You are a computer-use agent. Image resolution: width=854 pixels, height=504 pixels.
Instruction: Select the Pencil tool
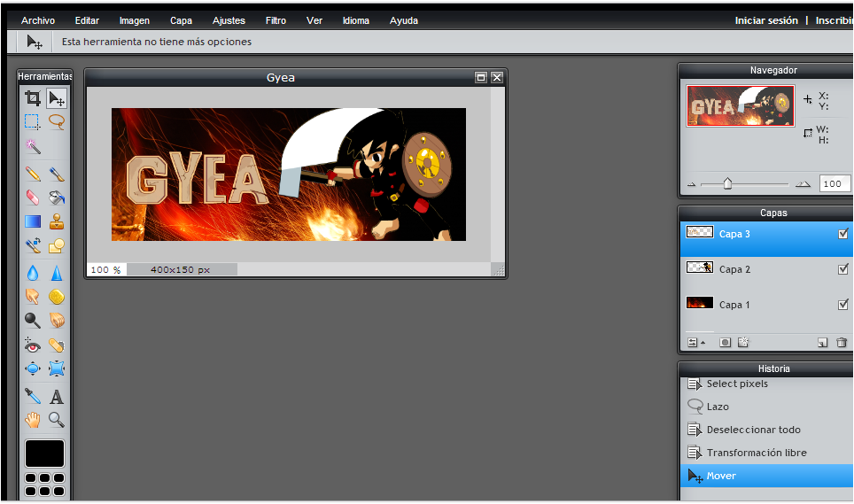point(33,174)
